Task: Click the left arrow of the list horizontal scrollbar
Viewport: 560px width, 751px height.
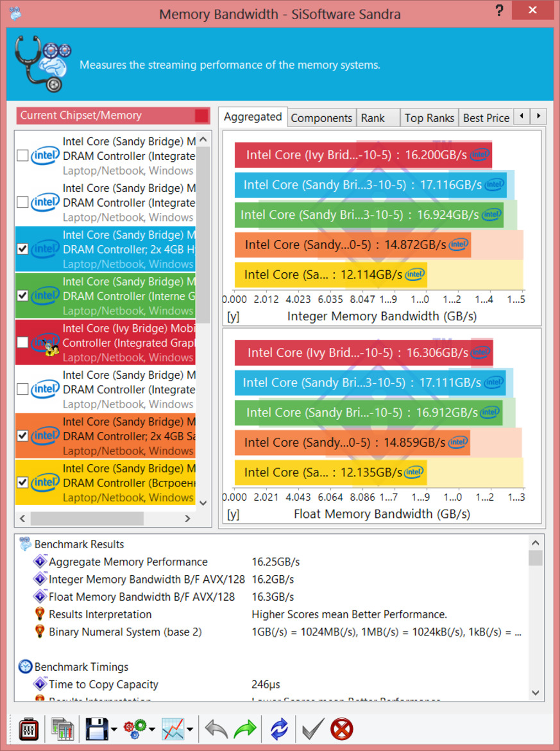Action: pyautogui.click(x=22, y=518)
